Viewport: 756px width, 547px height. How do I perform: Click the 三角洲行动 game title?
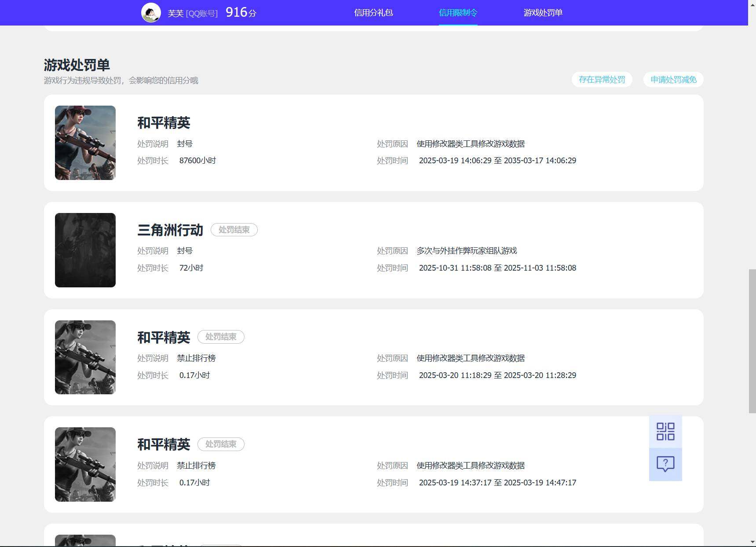tap(170, 230)
